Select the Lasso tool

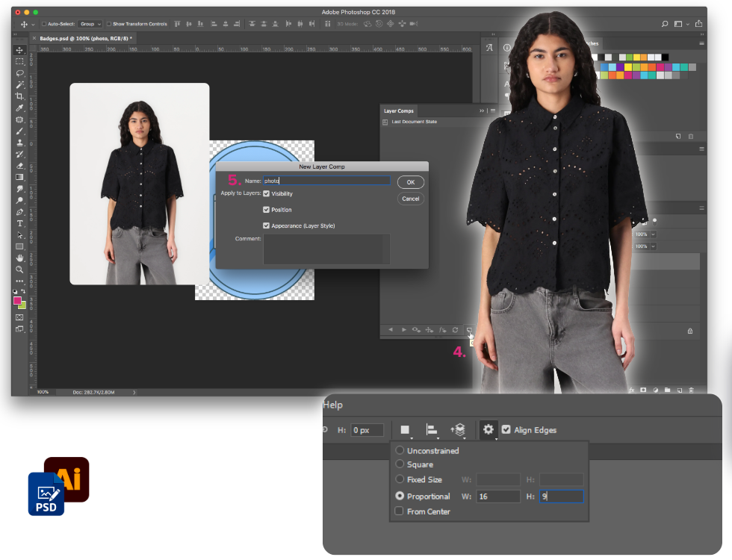20,73
